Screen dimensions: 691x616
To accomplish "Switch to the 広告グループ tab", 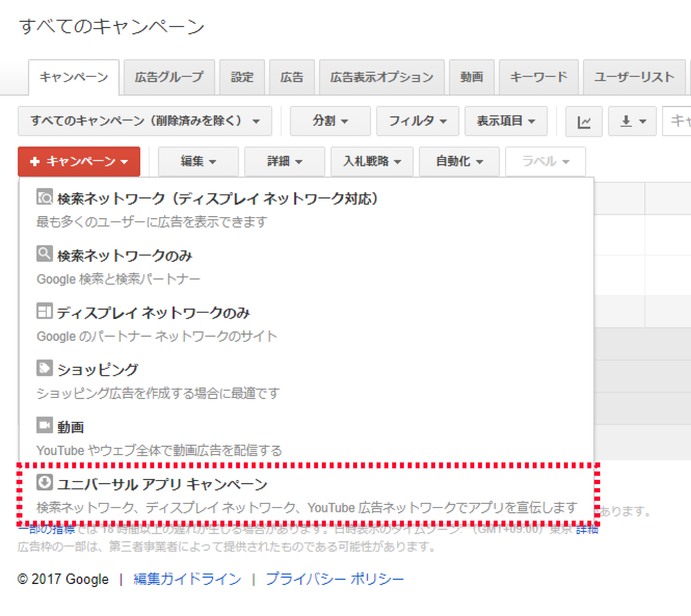I will click(x=169, y=77).
